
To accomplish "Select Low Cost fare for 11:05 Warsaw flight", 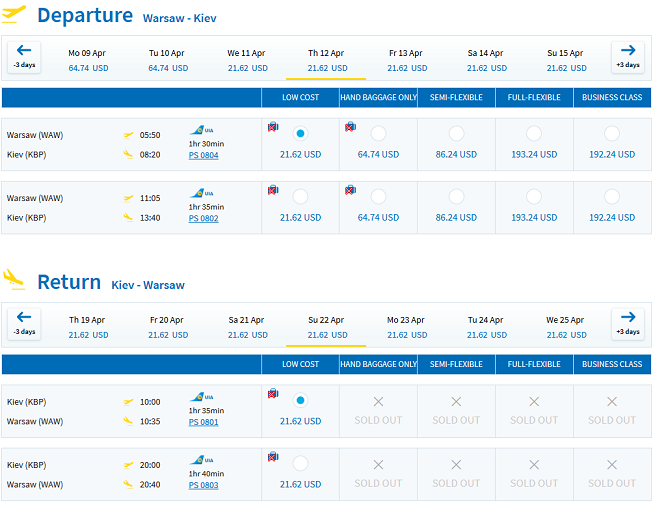I will (x=300, y=197).
